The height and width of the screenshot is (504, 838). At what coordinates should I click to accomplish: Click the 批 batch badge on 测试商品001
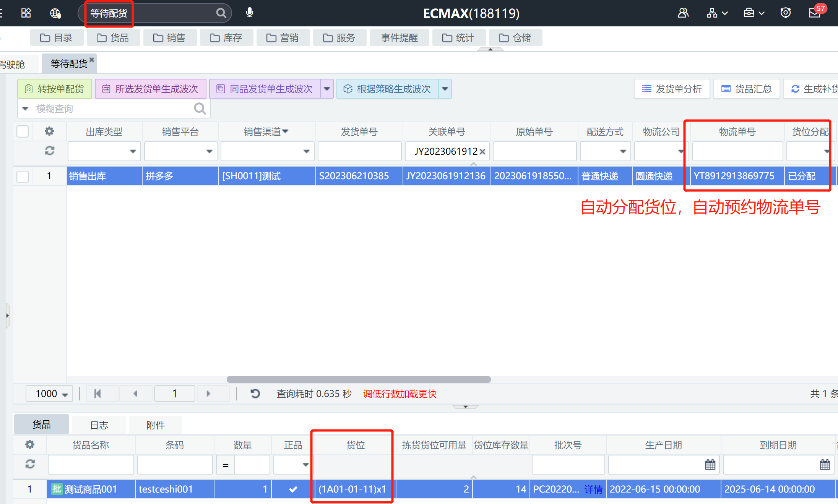[57, 489]
